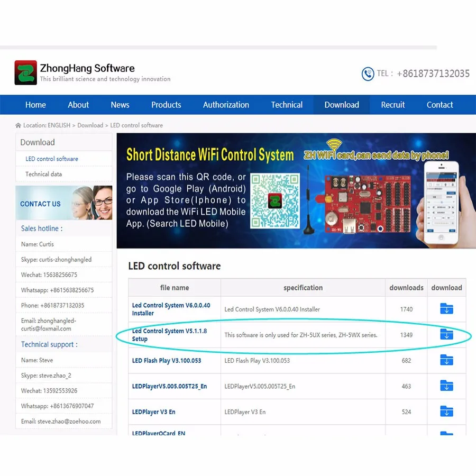The width and height of the screenshot is (476, 476).
Task: Click the 'file name' column header
Action: tap(174, 288)
